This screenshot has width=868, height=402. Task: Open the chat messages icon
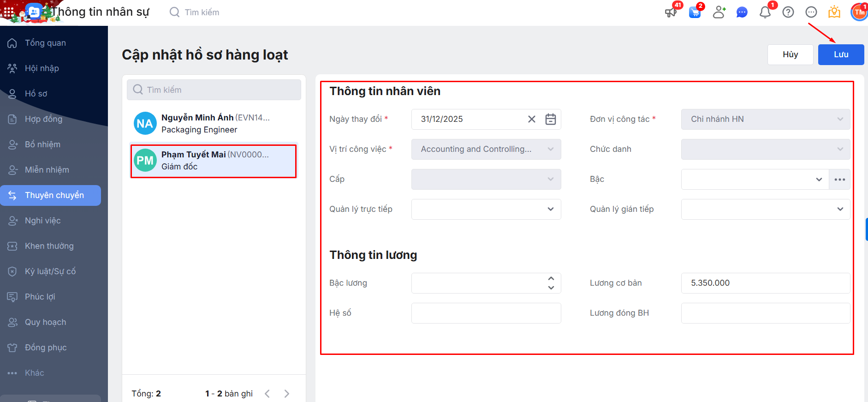(742, 12)
